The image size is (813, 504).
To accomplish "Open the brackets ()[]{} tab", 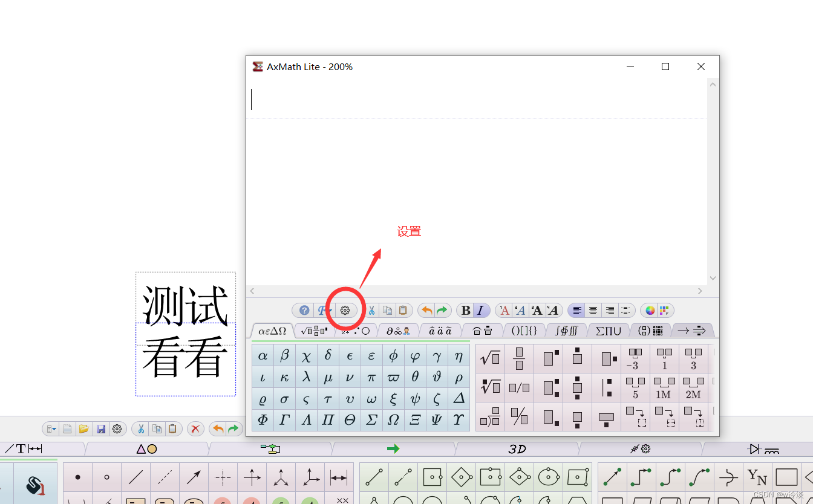I will tap(524, 331).
